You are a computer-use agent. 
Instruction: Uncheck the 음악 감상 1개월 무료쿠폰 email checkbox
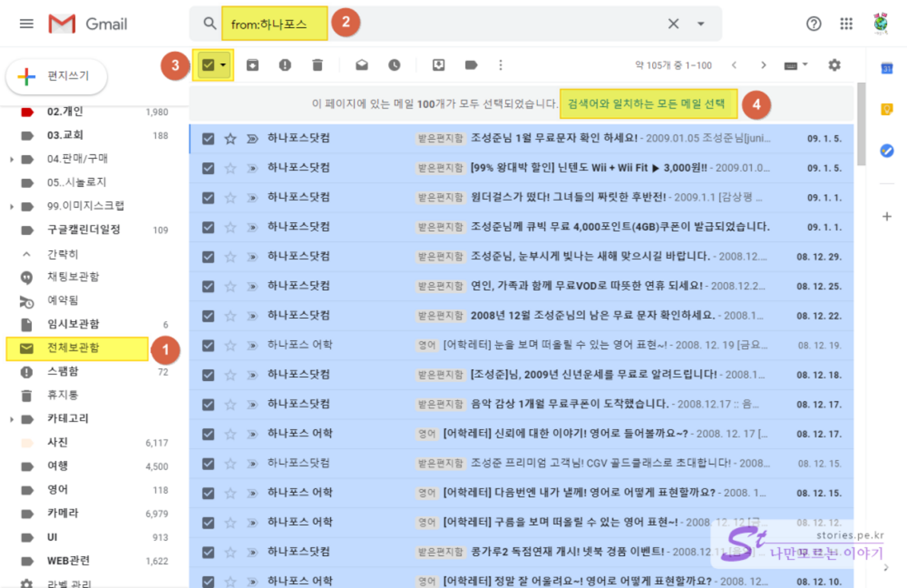point(208,404)
